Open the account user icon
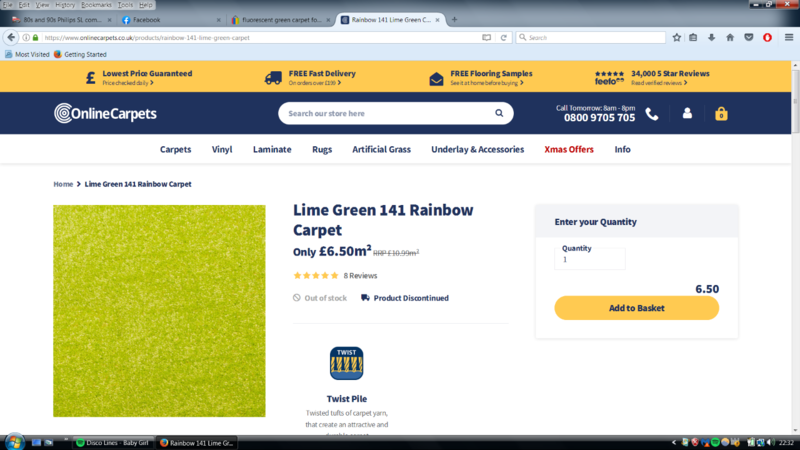This screenshot has height=450, width=800. coord(687,113)
